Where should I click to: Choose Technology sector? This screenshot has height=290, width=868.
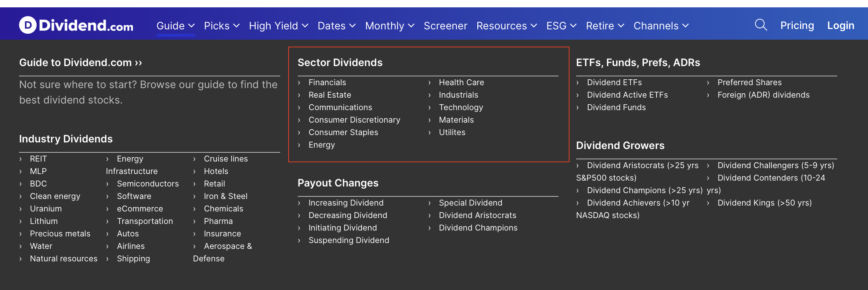coord(461,107)
